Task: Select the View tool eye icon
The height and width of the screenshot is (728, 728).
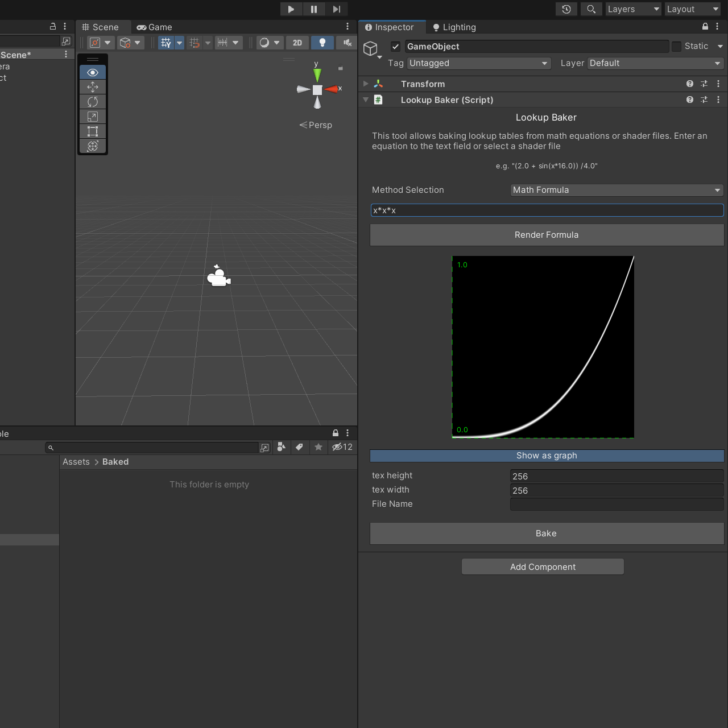Action: click(93, 72)
